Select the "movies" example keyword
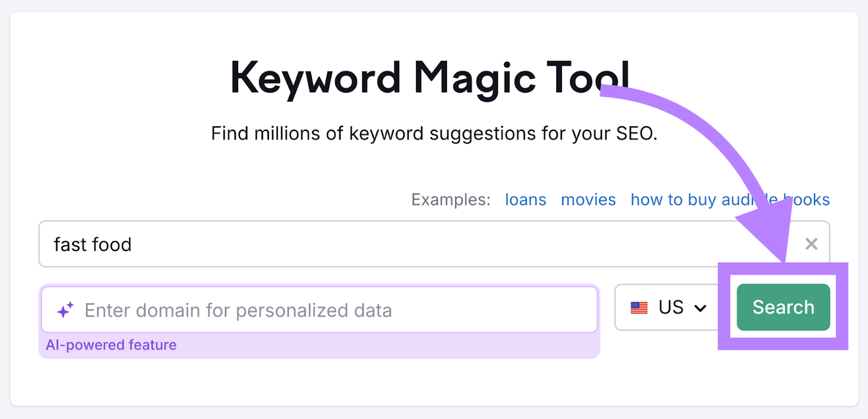Image resolution: width=868 pixels, height=419 pixels. pos(588,199)
